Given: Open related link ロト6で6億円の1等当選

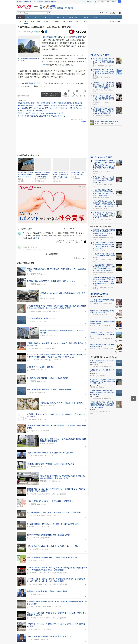Looking at the screenshot, I should click(x=41, y=116).
